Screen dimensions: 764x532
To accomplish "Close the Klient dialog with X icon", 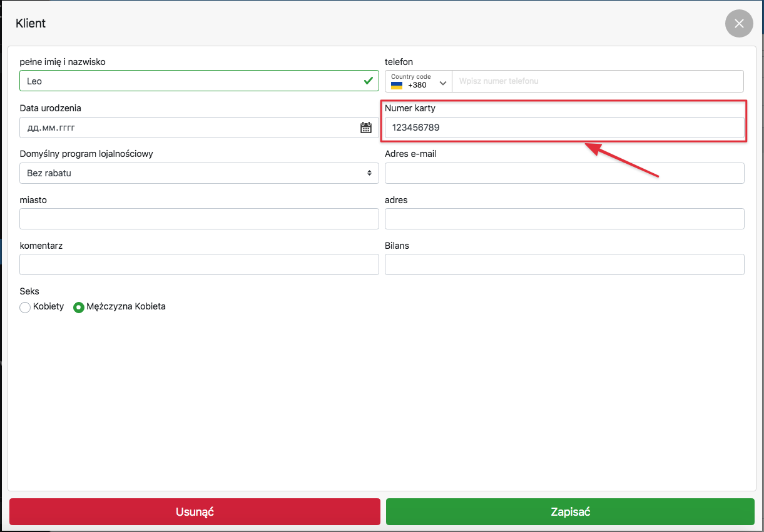I will 739,24.
